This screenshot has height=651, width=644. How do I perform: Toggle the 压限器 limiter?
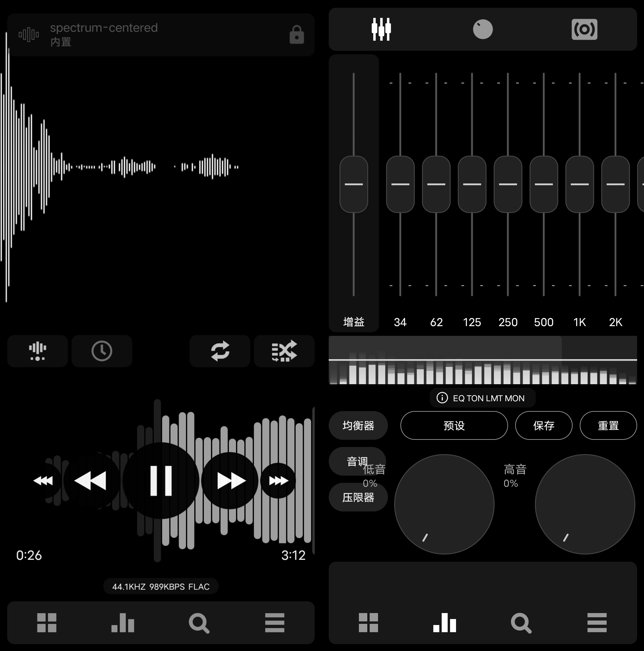tap(358, 497)
